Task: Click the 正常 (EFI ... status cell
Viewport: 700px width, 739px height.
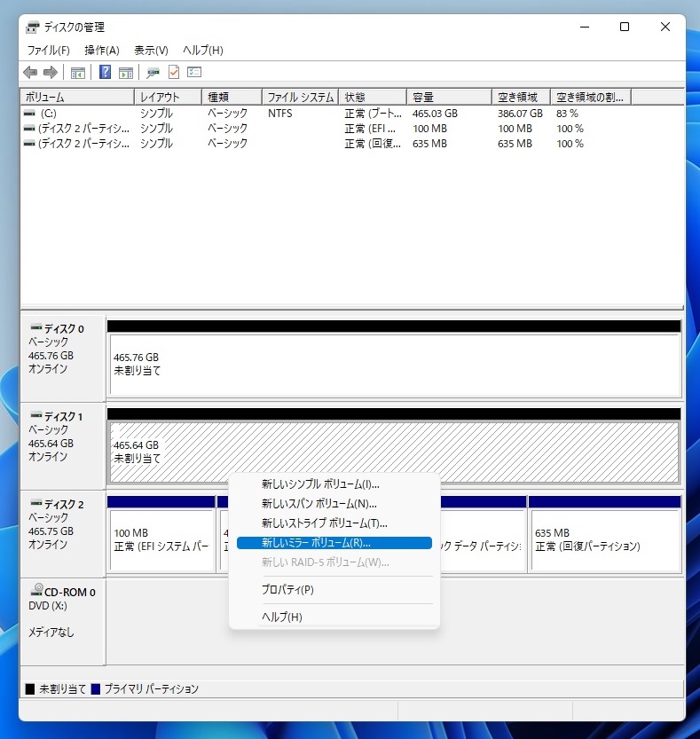Action: (x=370, y=128)
